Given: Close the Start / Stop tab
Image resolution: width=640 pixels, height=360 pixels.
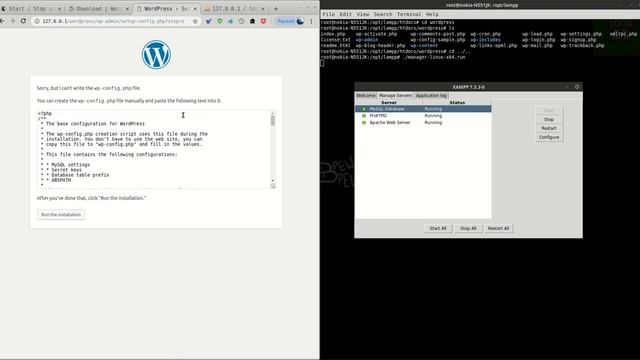Looking at the screenshot, I should coord(59,9).
